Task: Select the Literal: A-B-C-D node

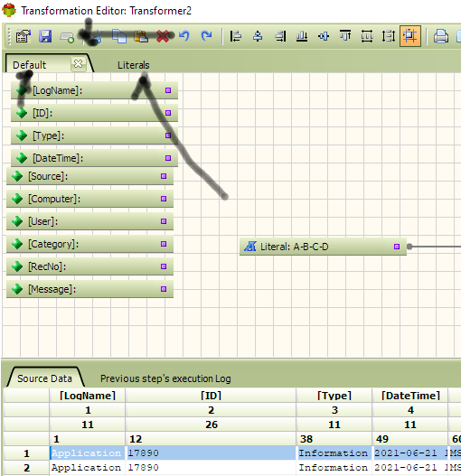Action: tap(323, 247)
